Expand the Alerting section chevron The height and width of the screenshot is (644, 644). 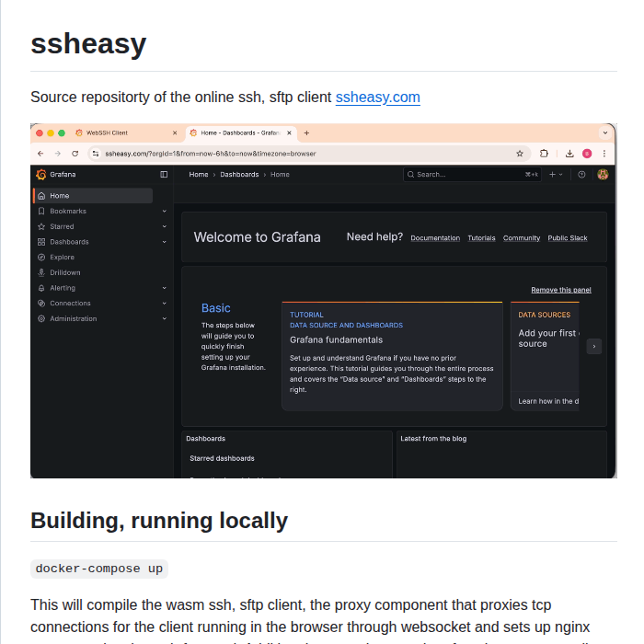[165, 288]
